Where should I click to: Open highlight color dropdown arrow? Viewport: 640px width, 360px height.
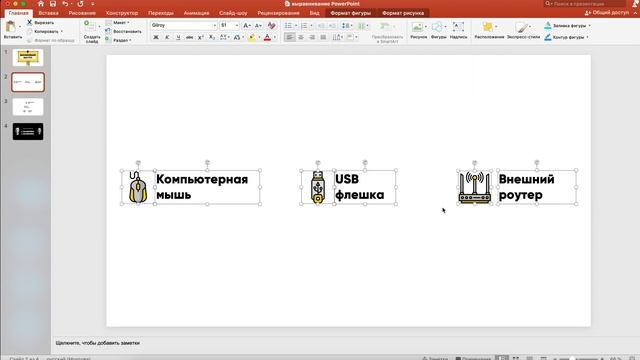click(259, 38)
